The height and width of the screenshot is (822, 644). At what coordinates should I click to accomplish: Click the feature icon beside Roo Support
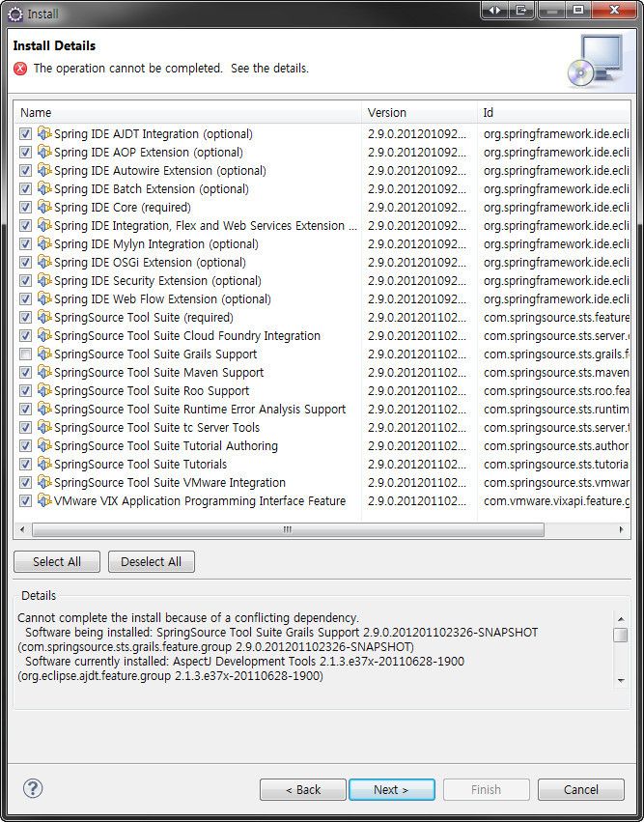[44, 390]
